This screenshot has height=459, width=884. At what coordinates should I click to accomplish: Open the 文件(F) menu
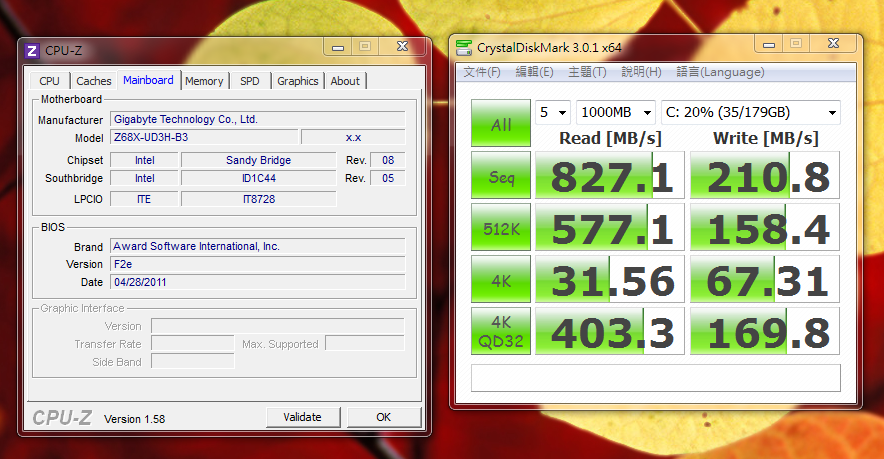(482, 72)
